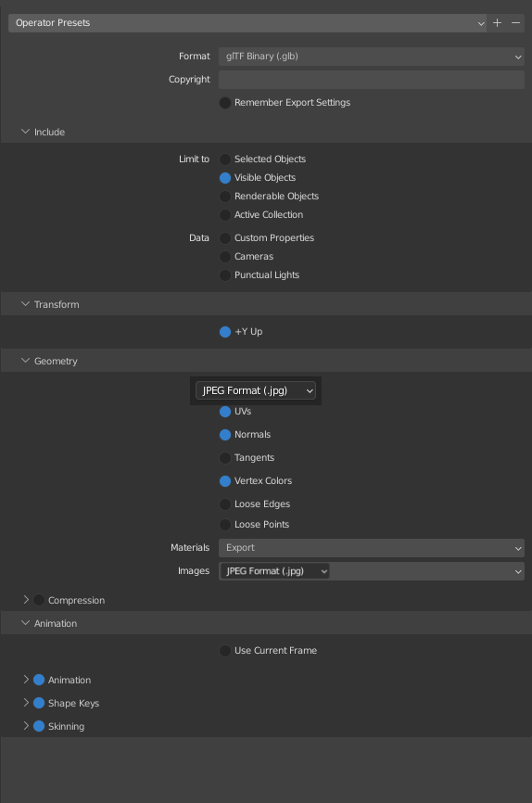Click the Copyright text field
The height and width of the screenshot is (803, 532).
[372, 80]
